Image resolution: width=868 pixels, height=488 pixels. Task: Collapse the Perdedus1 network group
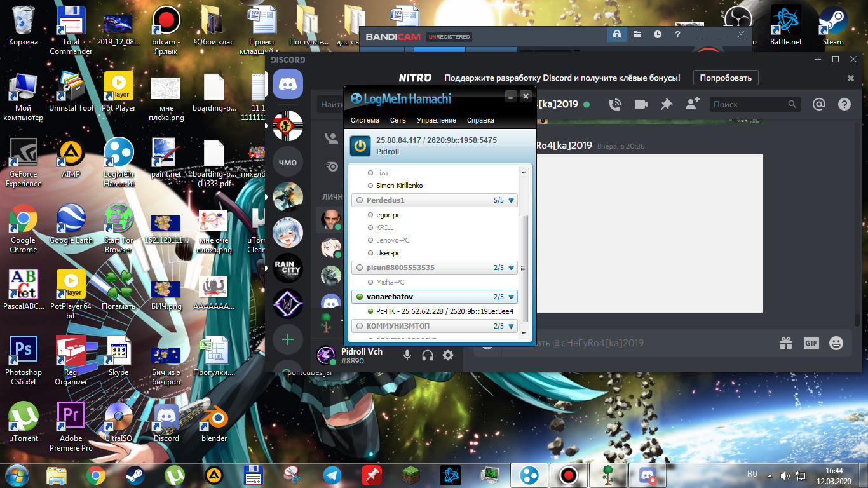[512, 200]
